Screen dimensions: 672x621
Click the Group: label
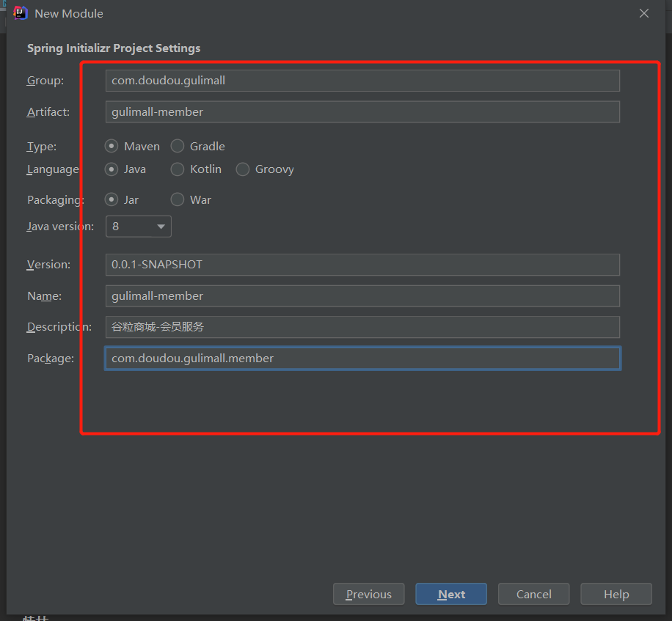(x=45, y=81)
